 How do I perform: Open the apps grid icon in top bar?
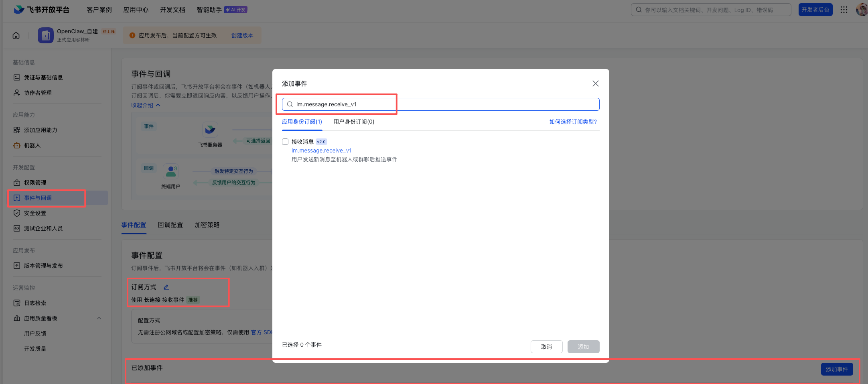(x=844, y=10)
